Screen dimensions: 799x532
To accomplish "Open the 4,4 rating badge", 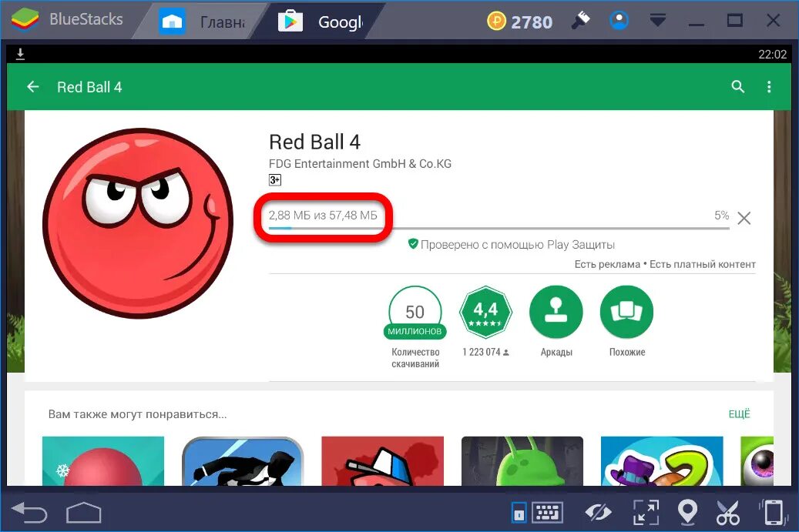I will coord(485,312).
